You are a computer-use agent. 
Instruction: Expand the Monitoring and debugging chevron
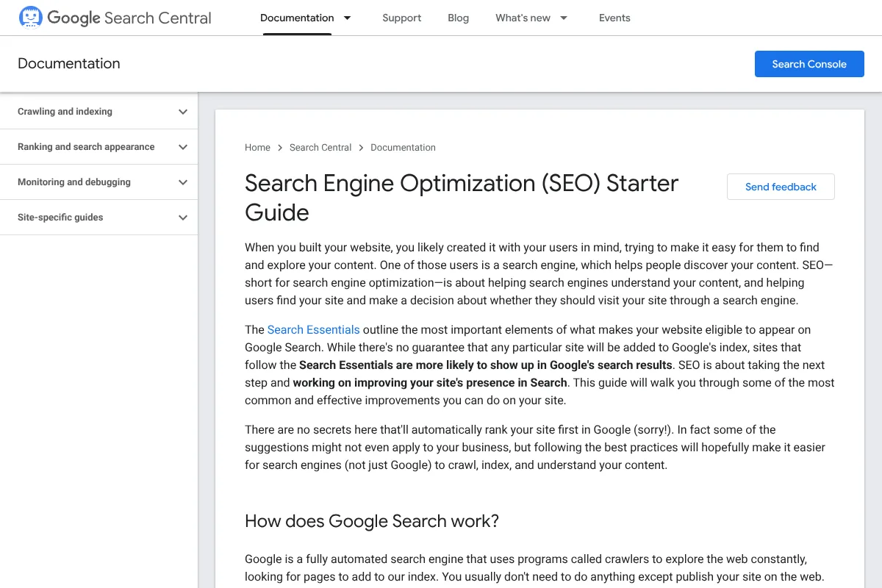[183, 182]
